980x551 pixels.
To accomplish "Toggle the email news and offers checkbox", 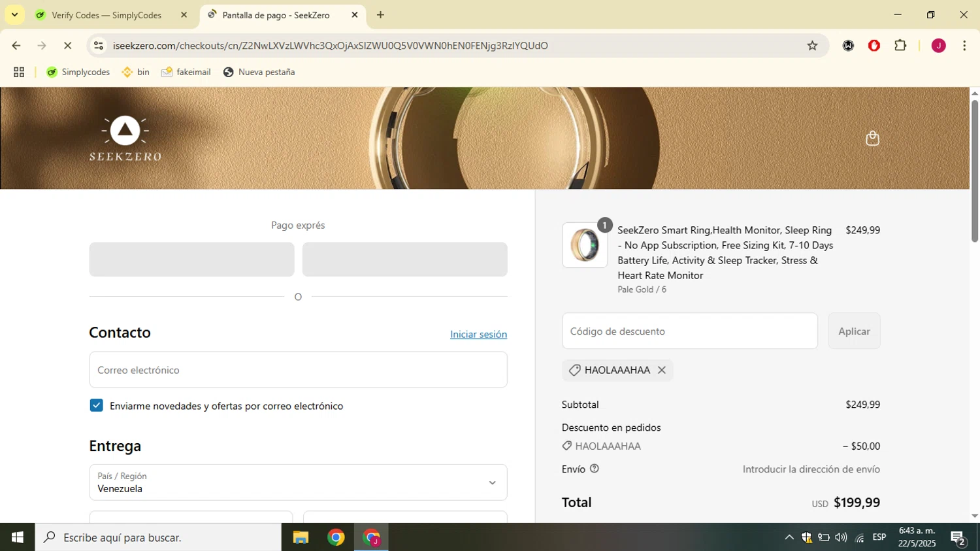I will point(96,405).
